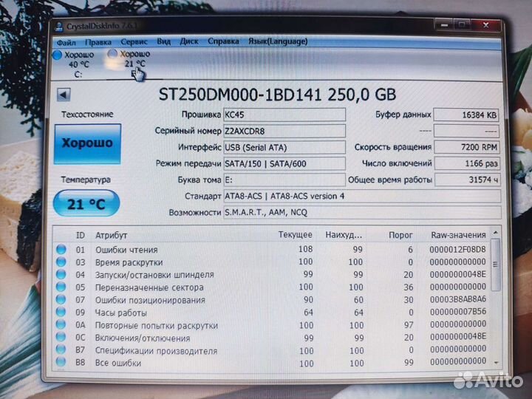Click status dot of attribute 07 Ошибки позиционирования
The height and width of the screenshot is (399, 532).
(x=61, y=299)
